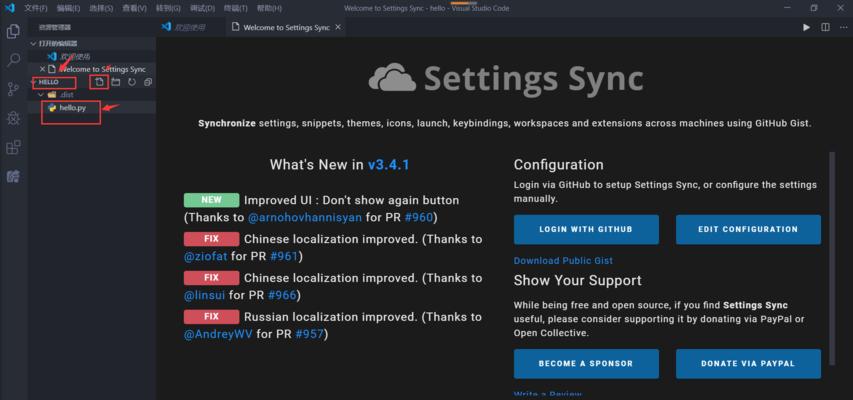Collapse the HELLO workspace section
The width and height of the screenshot is (853, 400).
pos(34,82)
